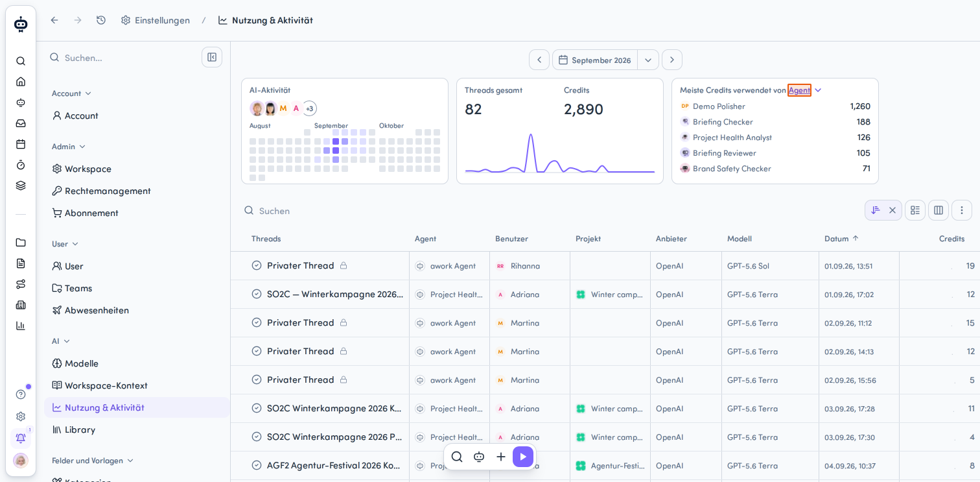Click the home icon in left rail
The height and width of the screenshot is (482, 980).
(21, 82)
